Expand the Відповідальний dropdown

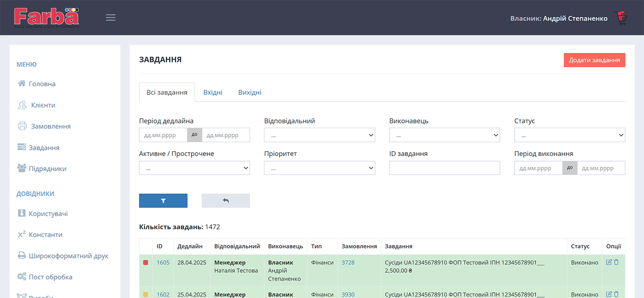(319, 135)
